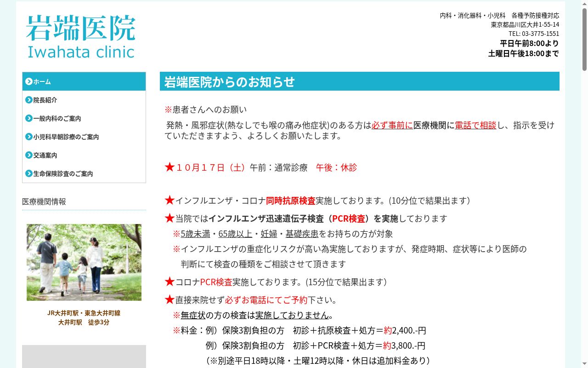
Task: Select 交通案内 in the sidebar menu
Action: click(x=84, y=155)
